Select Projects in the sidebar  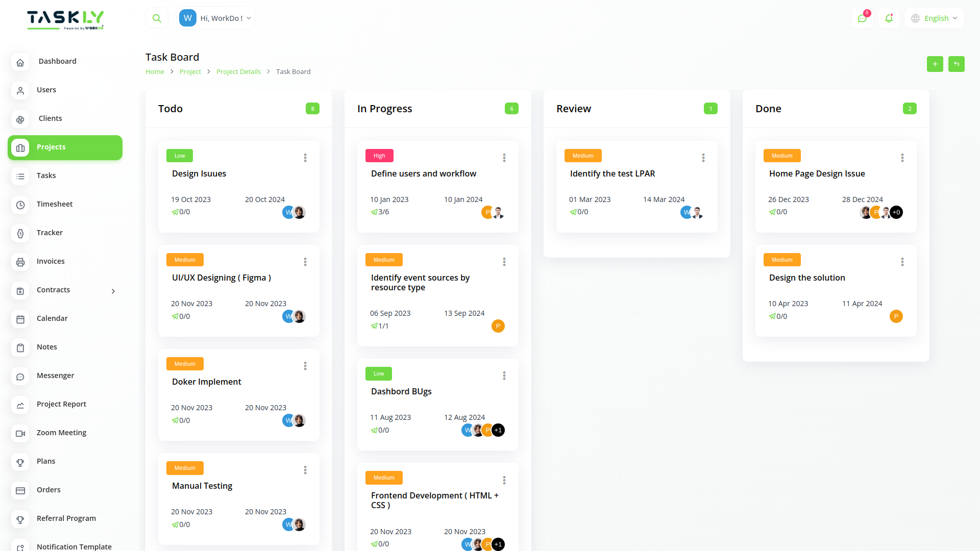[51, 147]
